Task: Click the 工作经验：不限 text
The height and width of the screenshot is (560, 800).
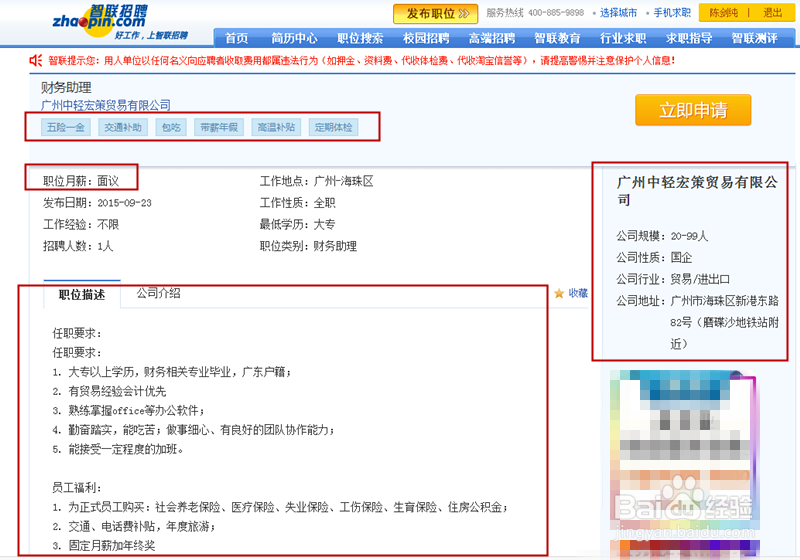Action: [x=81, y=224]
